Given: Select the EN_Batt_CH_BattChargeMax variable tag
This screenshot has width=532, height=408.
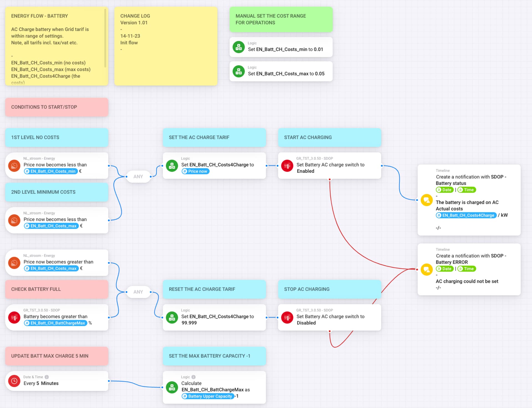Looking at the screenshot, I should click(x=55, y=323).
